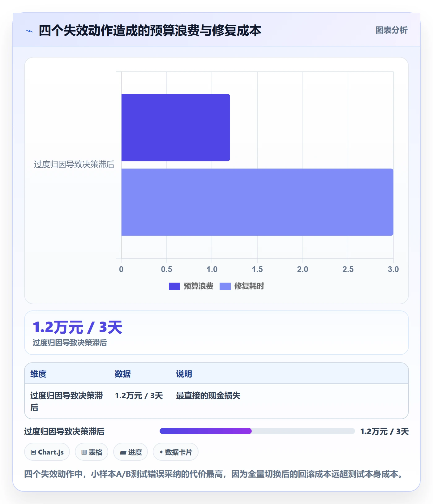This screenshot has width=433, height=504.
Task: Click the 图表分析 label in header
Action: pyautogui.click(x=391, y=30)
